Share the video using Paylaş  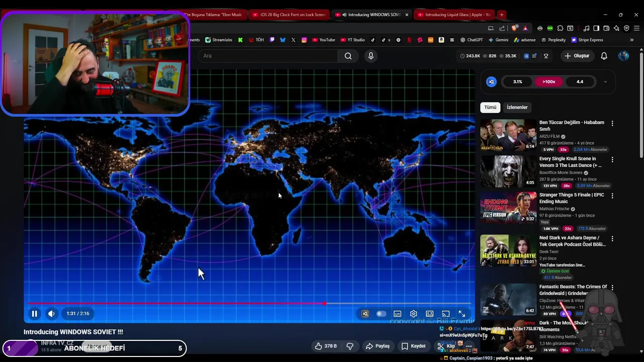(378, 346)
